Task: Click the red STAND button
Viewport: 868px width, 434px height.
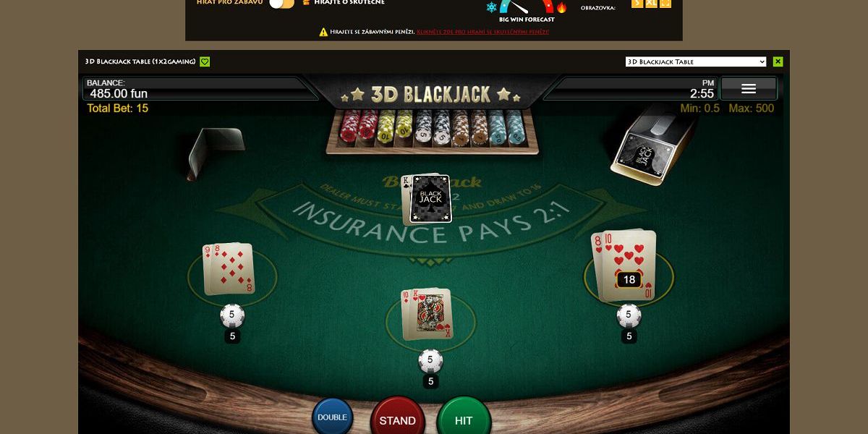Action: tap(397, 418)
